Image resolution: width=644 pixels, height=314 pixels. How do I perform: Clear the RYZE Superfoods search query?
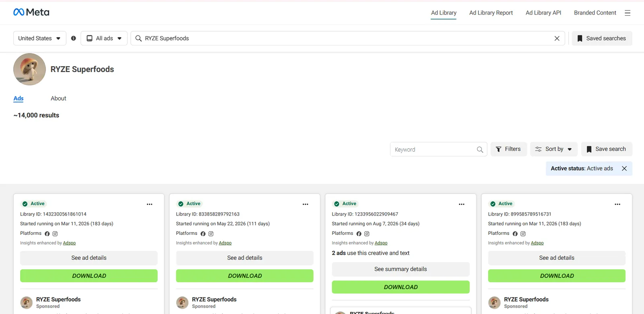pos(557,38)
